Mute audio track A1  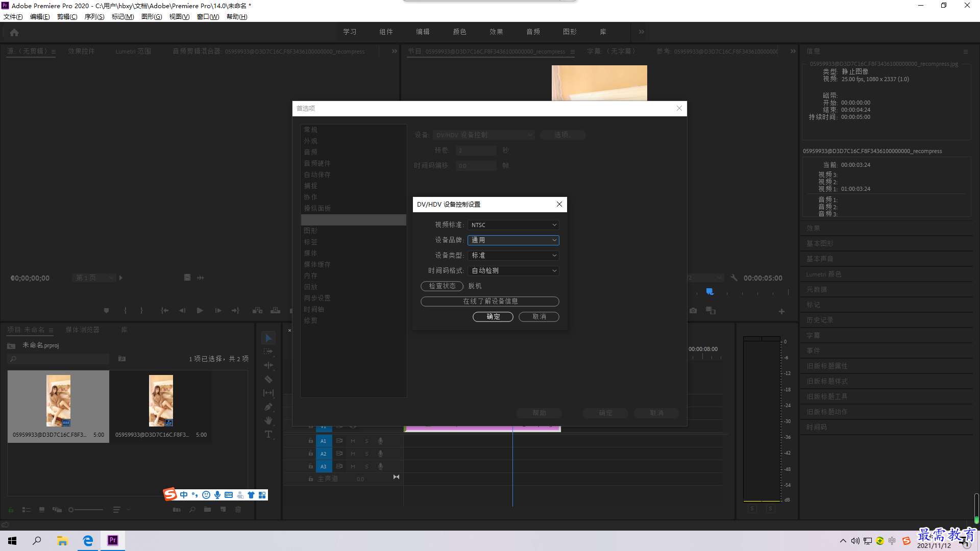(x=353, y=441)
